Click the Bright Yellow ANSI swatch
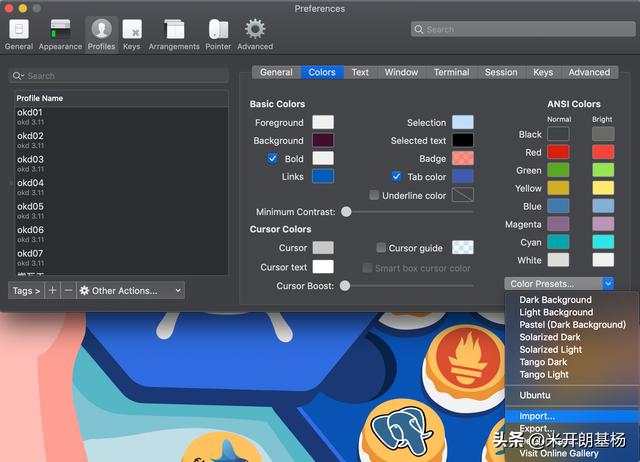 [x=603, y=188]
